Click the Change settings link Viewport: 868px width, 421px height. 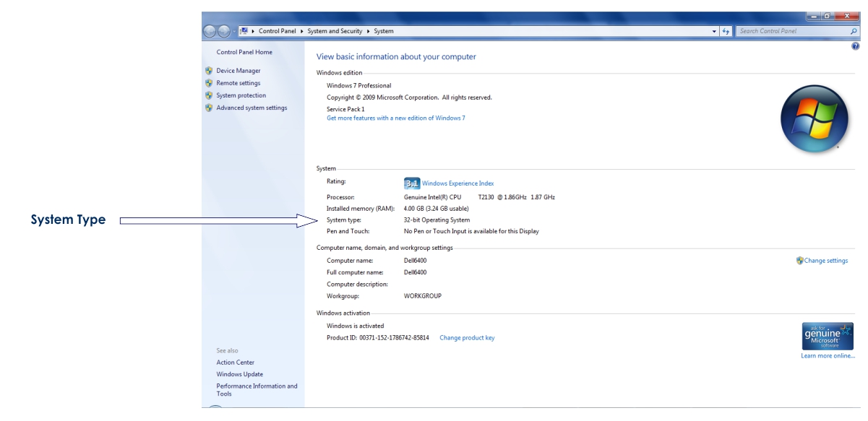click(x=826, y=261)
